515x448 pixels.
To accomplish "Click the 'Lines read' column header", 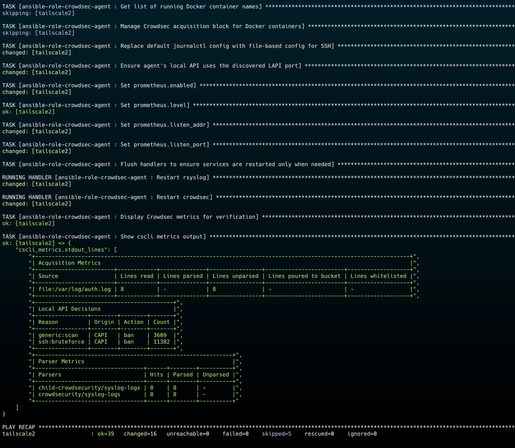I will 137,276.
